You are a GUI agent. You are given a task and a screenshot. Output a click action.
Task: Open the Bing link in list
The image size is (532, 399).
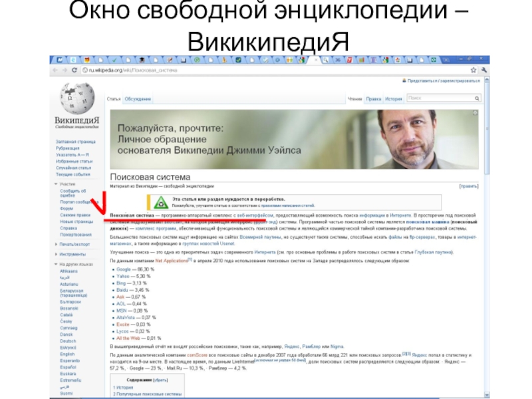pos(121,283)
